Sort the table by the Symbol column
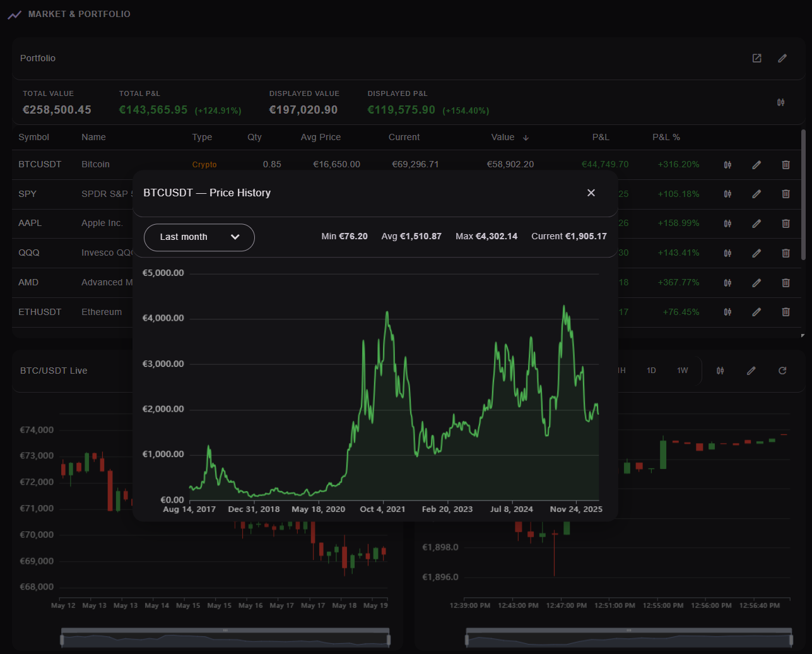 33,137
